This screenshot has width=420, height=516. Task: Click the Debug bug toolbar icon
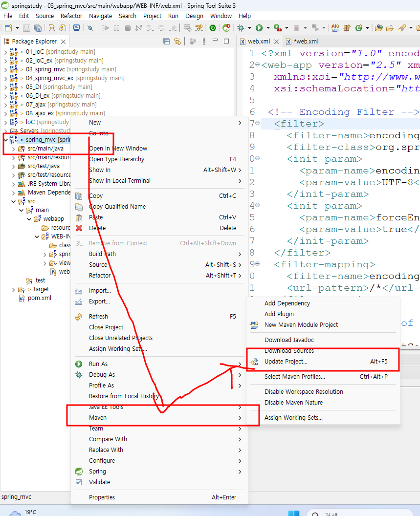[x=241, y=28]
